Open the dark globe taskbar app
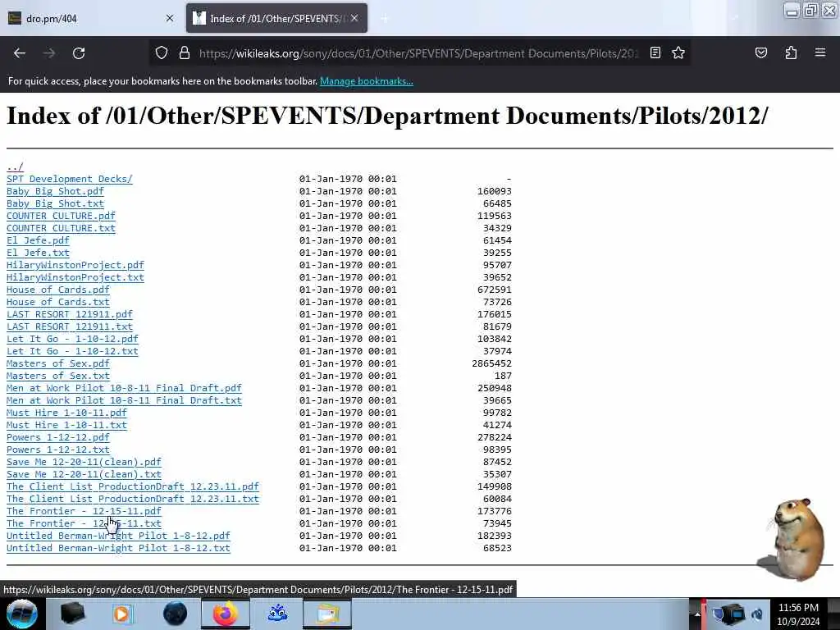Image resolution: width=840 pixels, height=630 pixels. pyautogui.click(x=175, y=614)
